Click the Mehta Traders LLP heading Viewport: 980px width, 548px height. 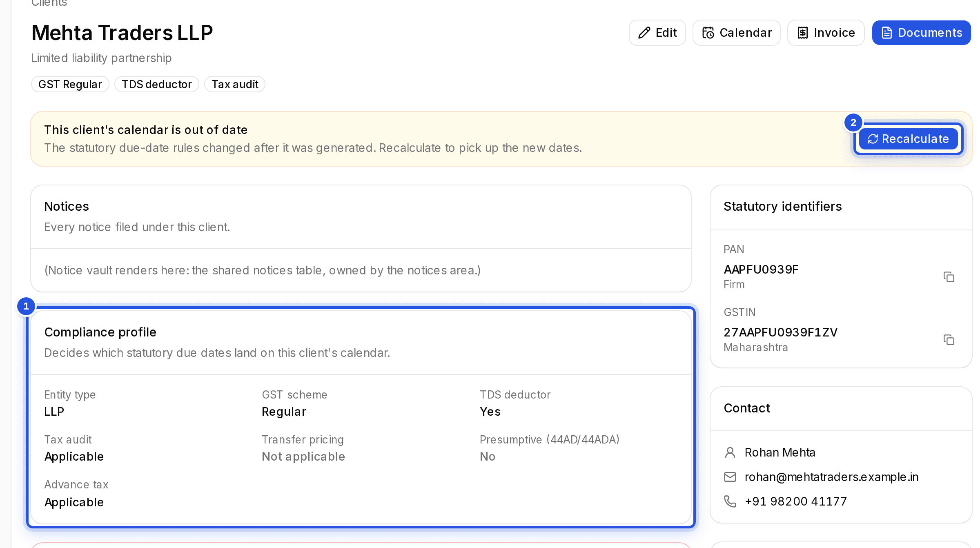point(122,33)
